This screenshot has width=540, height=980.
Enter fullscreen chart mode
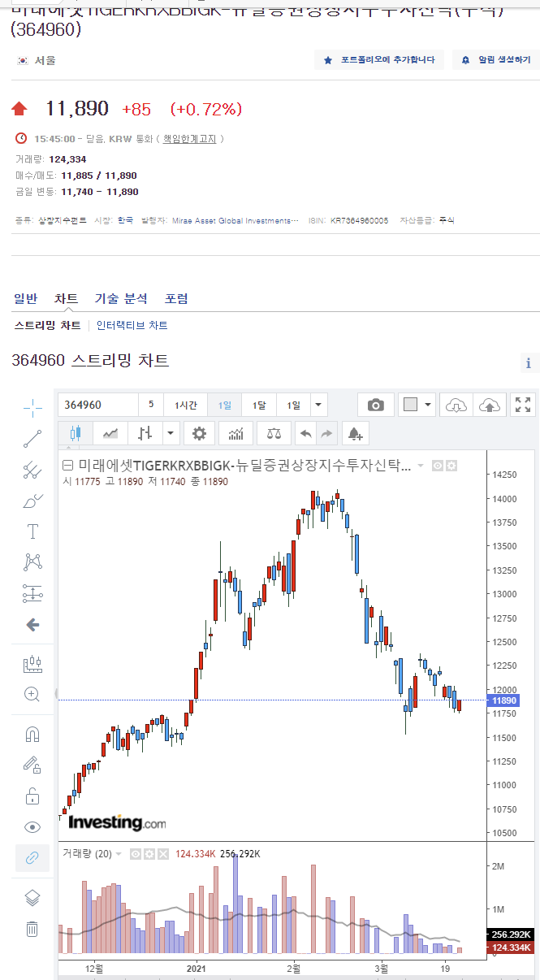(x=523, y=405)
